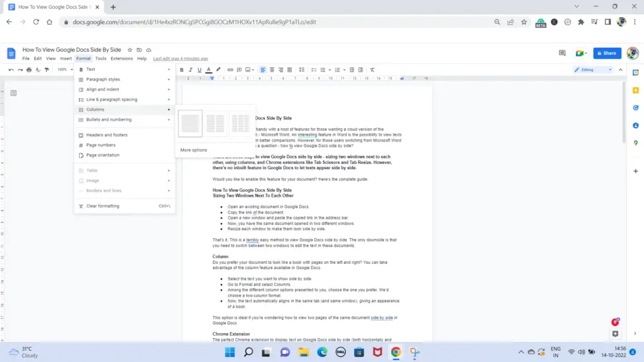Open the Google Meet call dropdown
The image size is (644, 362).
pyautogui.click(x=581, y=53)
